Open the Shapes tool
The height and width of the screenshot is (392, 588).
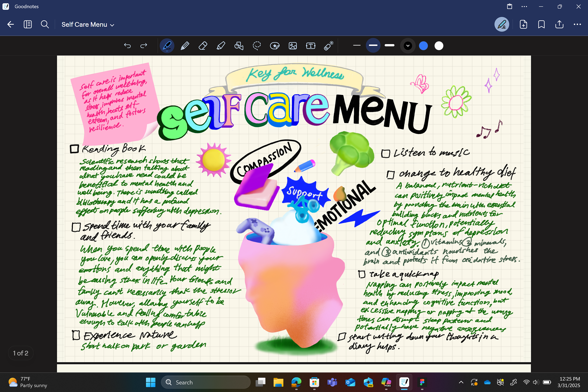click(239, 46)
